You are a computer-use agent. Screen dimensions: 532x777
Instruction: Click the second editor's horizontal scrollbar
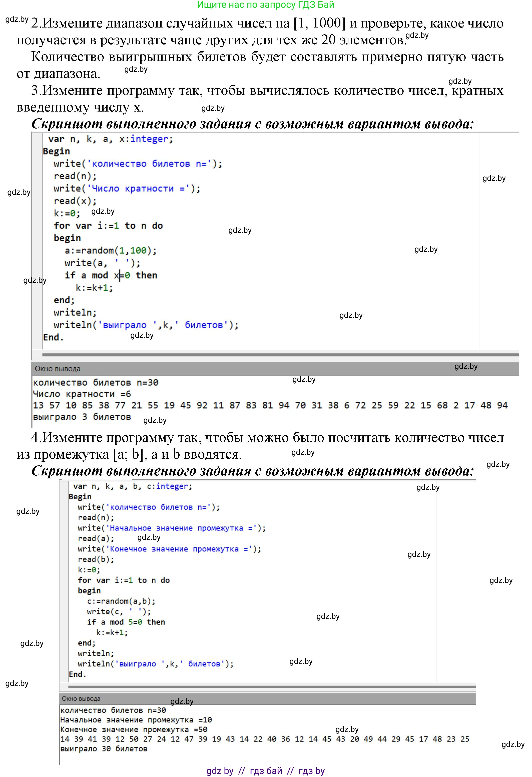(272, 687)
